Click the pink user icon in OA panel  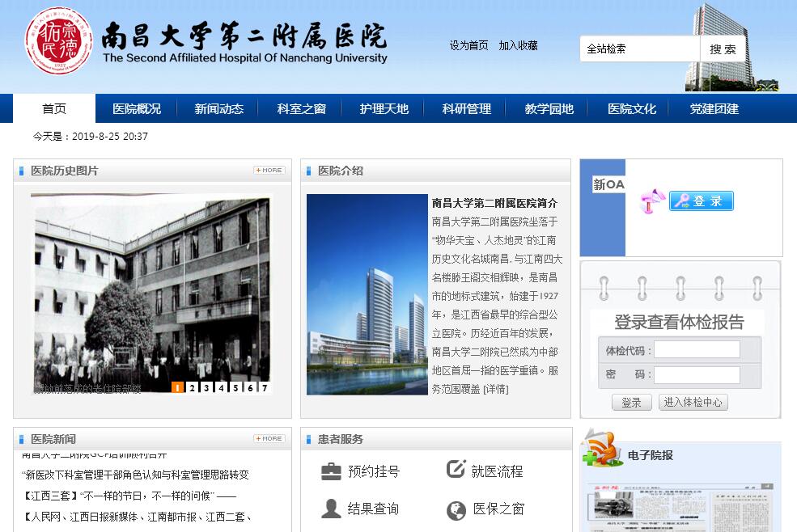[x=651, y=201]
